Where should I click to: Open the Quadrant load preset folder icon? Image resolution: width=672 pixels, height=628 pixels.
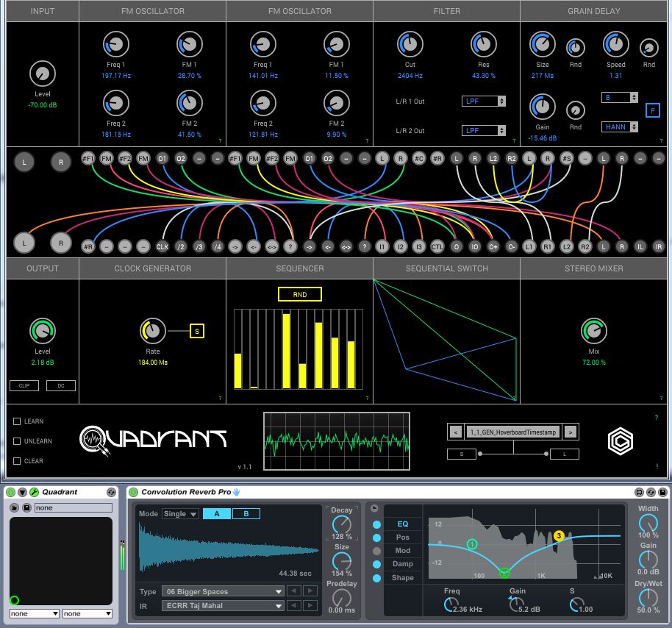[14, 507]
